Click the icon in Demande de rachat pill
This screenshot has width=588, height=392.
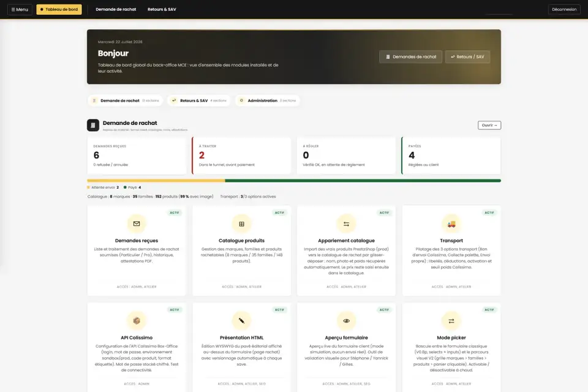[x=94, y=100]
